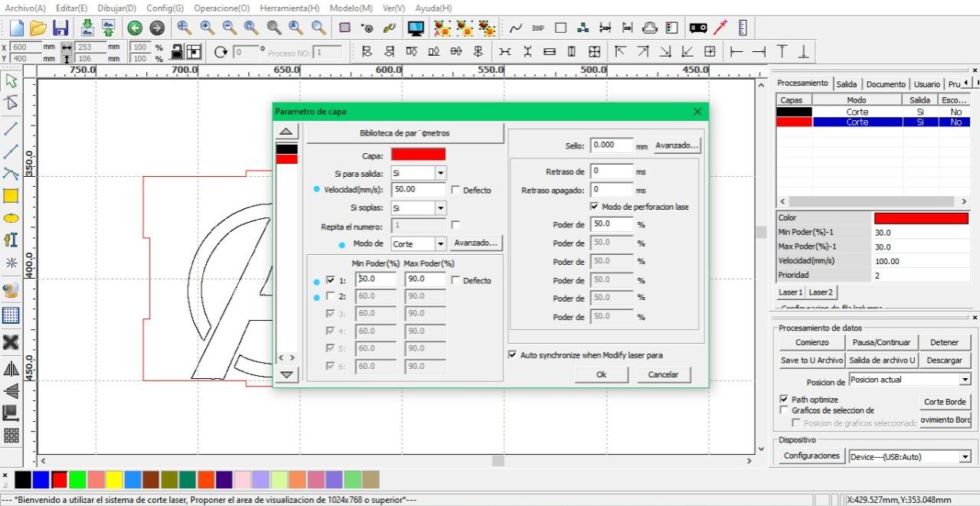Open the Archivo(A) menu
980x506 pixels.
click(25, 8)
